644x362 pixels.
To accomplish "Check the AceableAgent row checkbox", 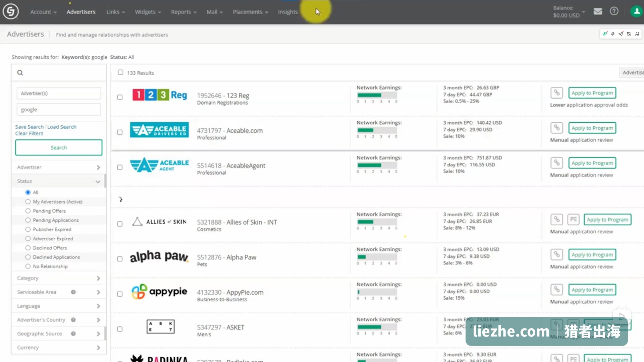I will (x=120, y=167).
